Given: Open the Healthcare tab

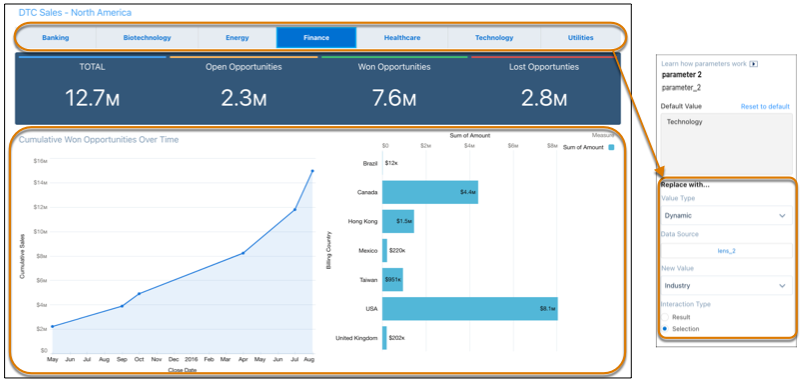Looking at the screenshot, I should (402, 37).
